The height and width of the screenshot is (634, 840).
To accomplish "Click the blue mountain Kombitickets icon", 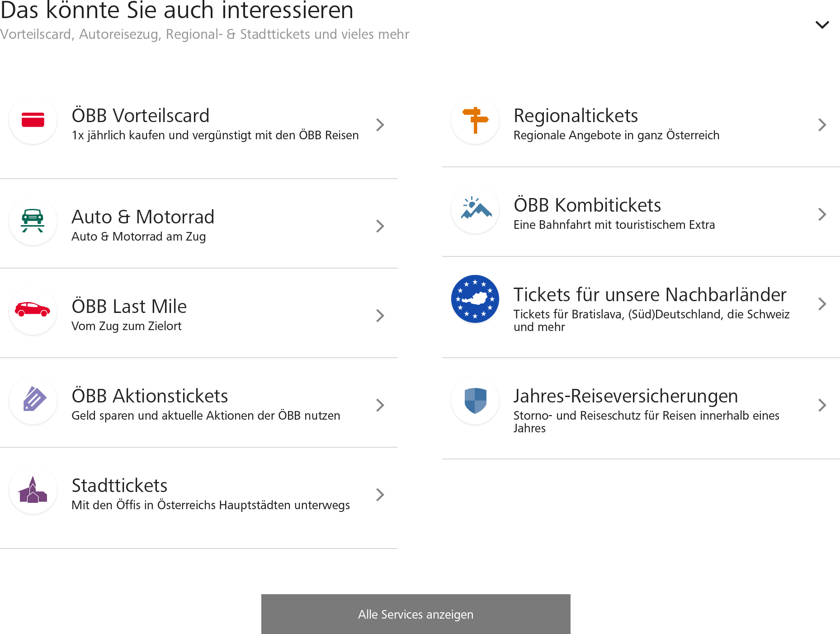I will coord(475,210).
